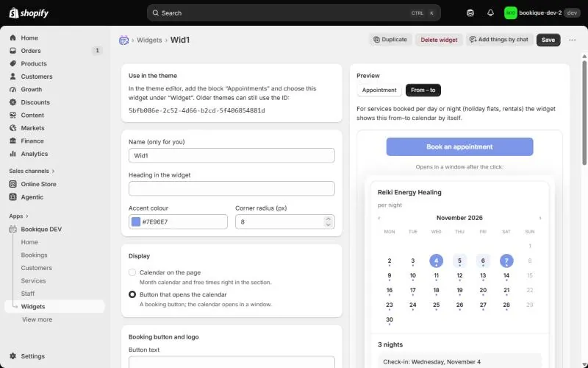Viewport: 588px width, 368px height.
Task: Click the Orders badge showing 1
Action: [x=97, y=50]
